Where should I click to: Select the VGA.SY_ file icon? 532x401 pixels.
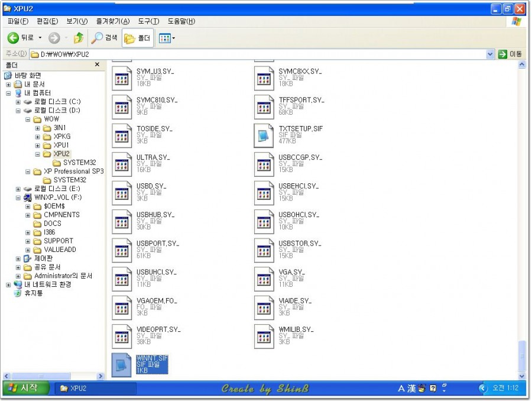click(x=264, y=279)
